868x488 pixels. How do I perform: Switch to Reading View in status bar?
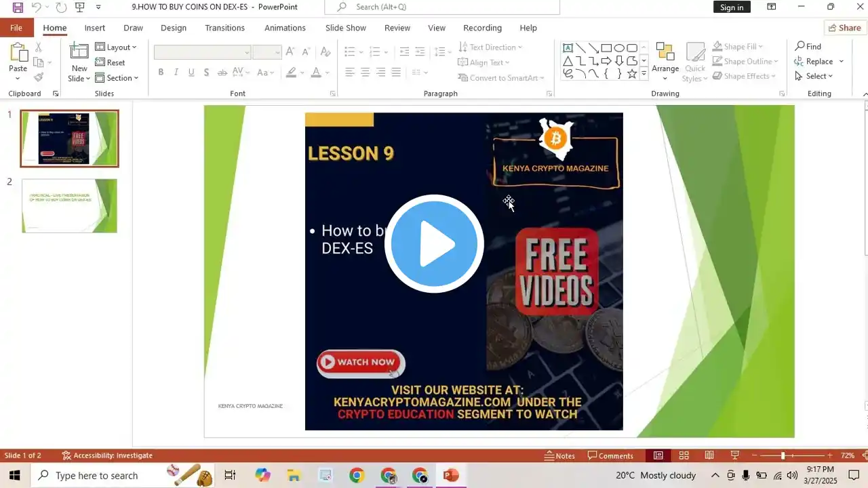[709, 455]
